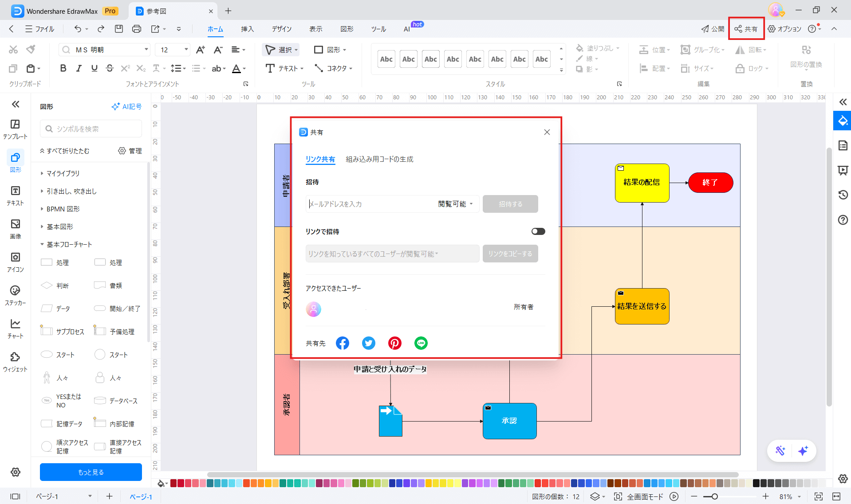Open the チャート panel in sidebar
Screen dimensions: 851x504
(15, 328)
